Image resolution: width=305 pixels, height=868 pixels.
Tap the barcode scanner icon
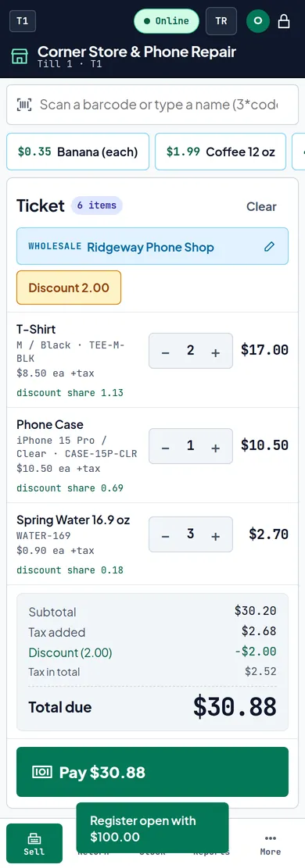point(23,105)
